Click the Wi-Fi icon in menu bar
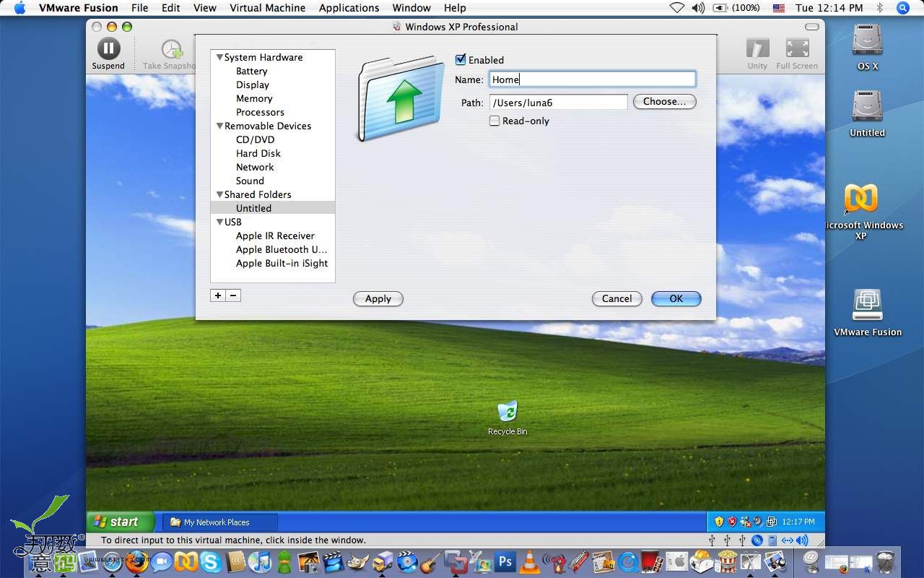The image size is (924, 578). [676, 8]
